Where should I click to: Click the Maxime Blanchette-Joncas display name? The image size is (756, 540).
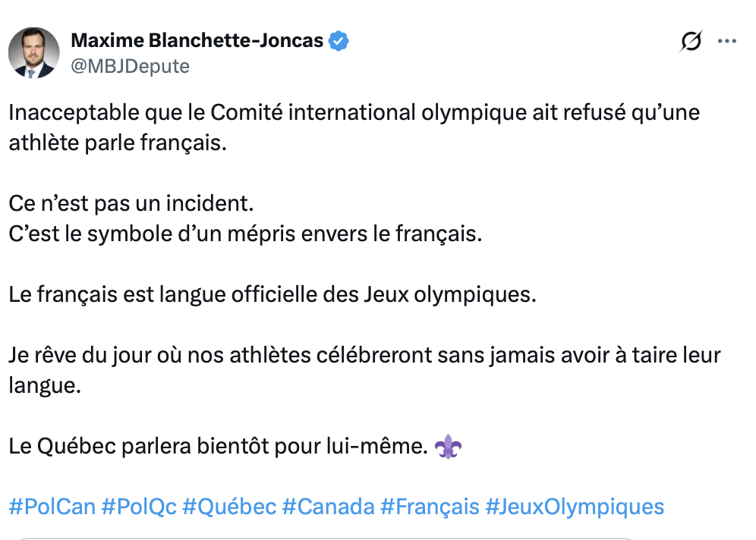click(x=197, y=40)
